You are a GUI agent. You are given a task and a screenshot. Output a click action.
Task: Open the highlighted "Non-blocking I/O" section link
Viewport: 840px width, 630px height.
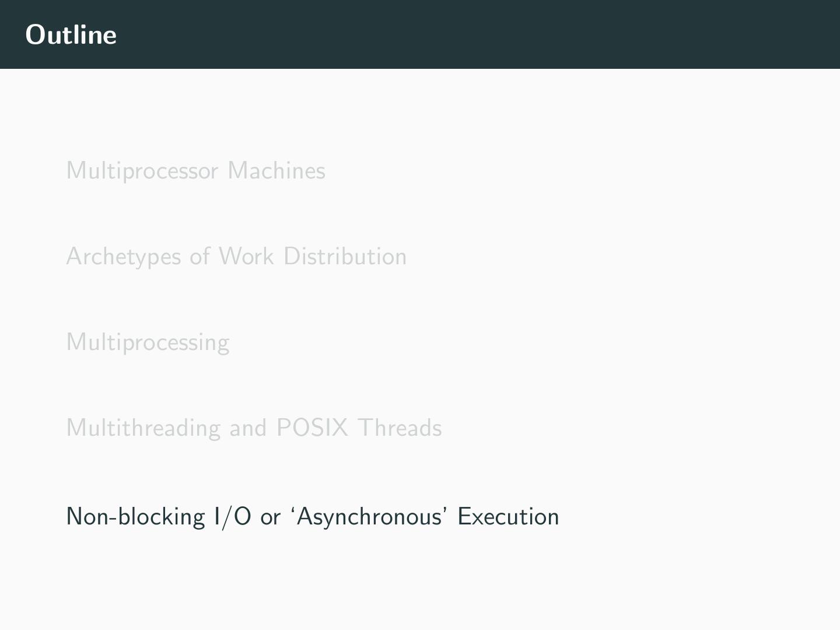312,517
